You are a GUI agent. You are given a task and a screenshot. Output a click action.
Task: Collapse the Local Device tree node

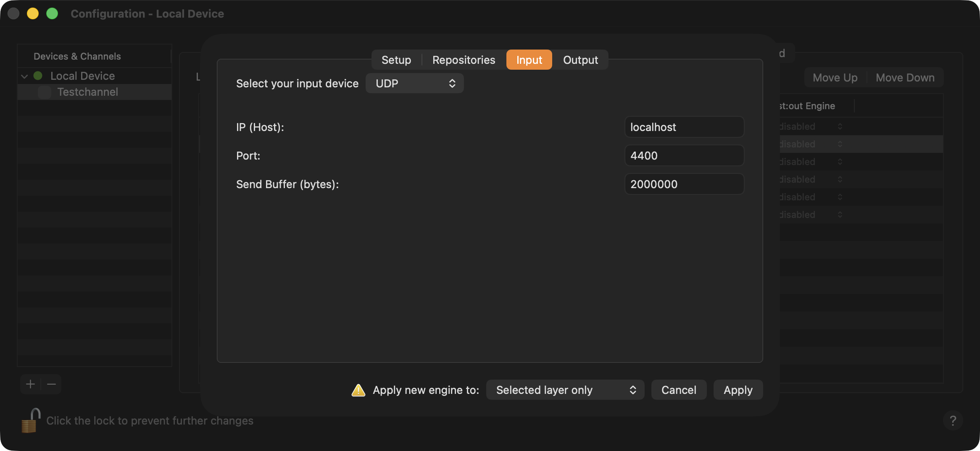click(24, 76)
